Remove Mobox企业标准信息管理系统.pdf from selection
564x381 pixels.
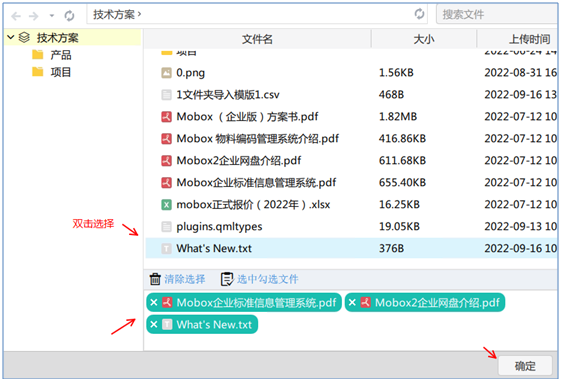154,303
